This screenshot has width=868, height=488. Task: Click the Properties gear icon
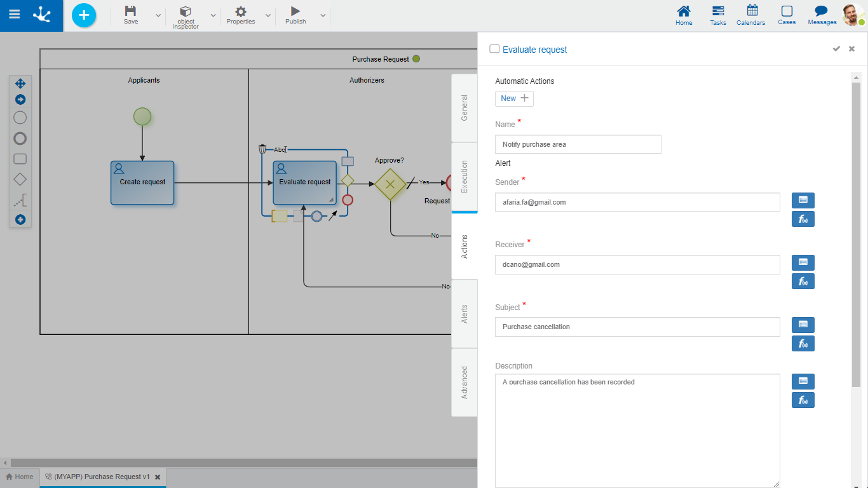[x=241, y=11]
